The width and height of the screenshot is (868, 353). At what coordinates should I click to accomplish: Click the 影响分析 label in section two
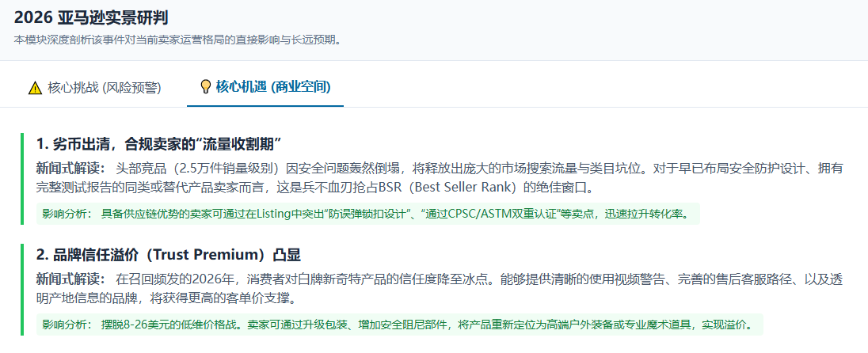tap(66, 325)
